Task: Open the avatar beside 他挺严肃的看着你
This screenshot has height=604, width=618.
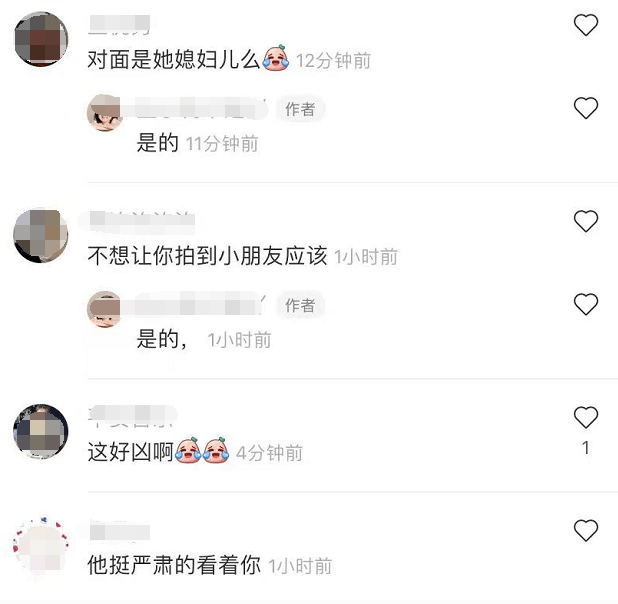Action: point(41,543)
